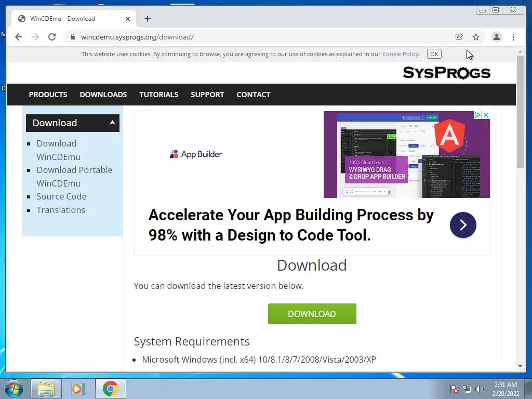Open Windows Media Player from taskbar
Viewport: 532px width, 399px height.
point(77,389)
